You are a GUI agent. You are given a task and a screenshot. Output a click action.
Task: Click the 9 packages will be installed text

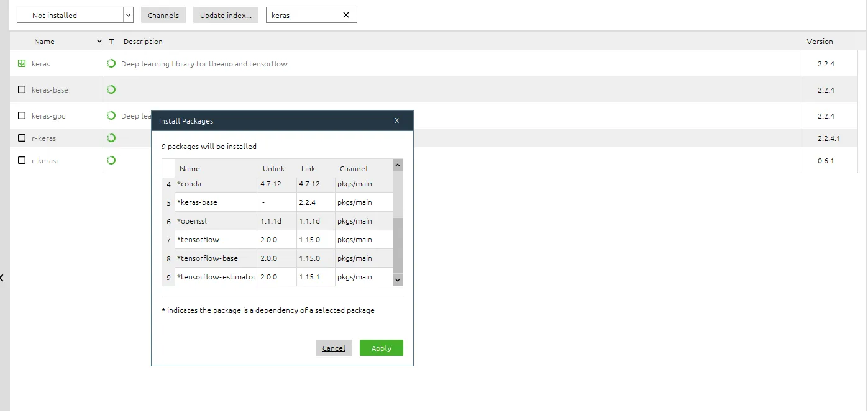point(209,147)
